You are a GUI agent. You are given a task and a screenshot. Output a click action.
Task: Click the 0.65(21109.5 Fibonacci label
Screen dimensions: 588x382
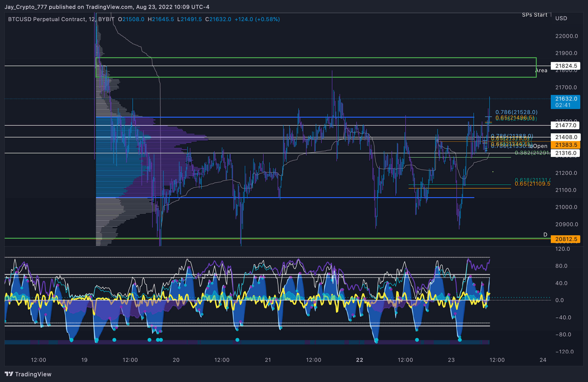pyautogui.click(x=532, y=184)
